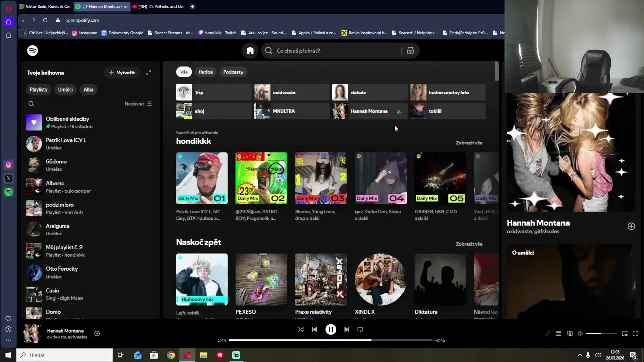The width and height of the screenshot is (644, 362).
Task: Add song via plus icon in right panel
Action: coord(631,226)
